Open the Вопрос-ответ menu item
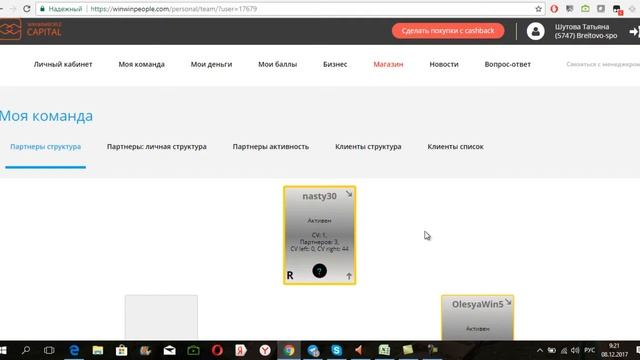 tap(508, 64)
